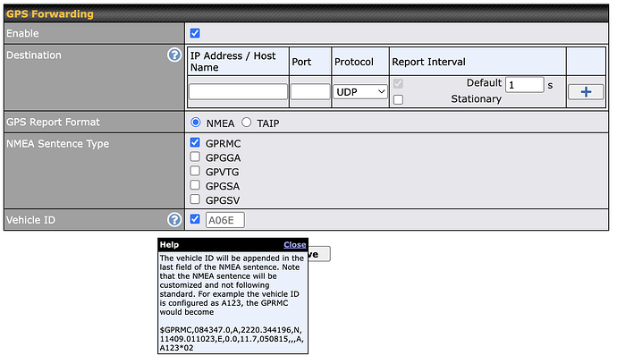Uncheck the Enable GPS Forwarding checkbox
The height and width of the screenshot is (364, 617).
pyautogui.click(x=196, y=33)
